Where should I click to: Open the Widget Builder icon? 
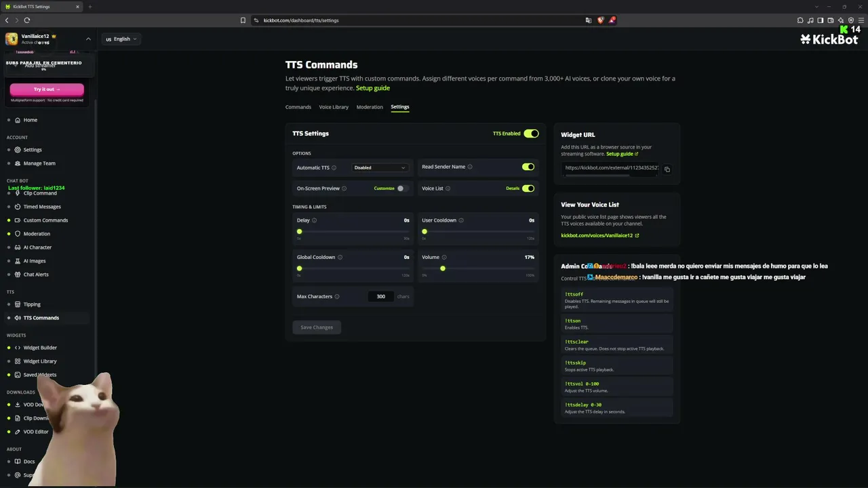(x=18, y=348)
